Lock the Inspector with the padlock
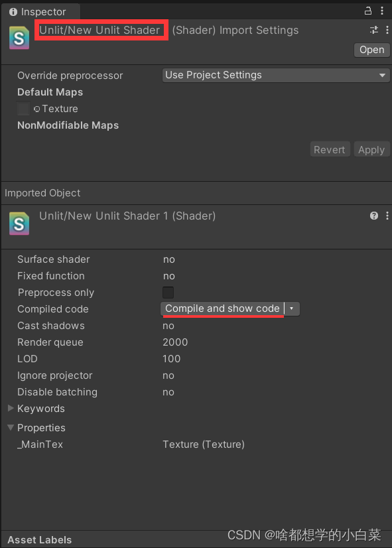 (x=368, y=11)
